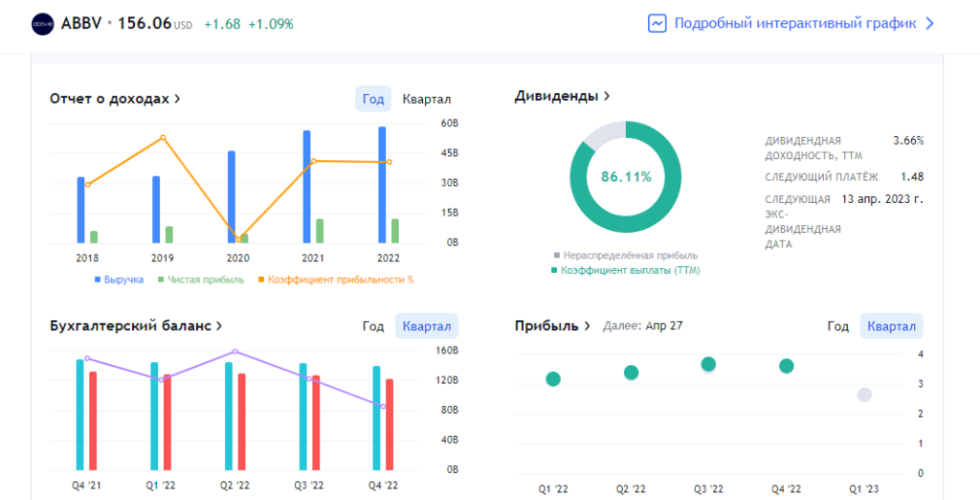Open the Дивиденды section heading
980x500 pixels.
click(562, 97)
